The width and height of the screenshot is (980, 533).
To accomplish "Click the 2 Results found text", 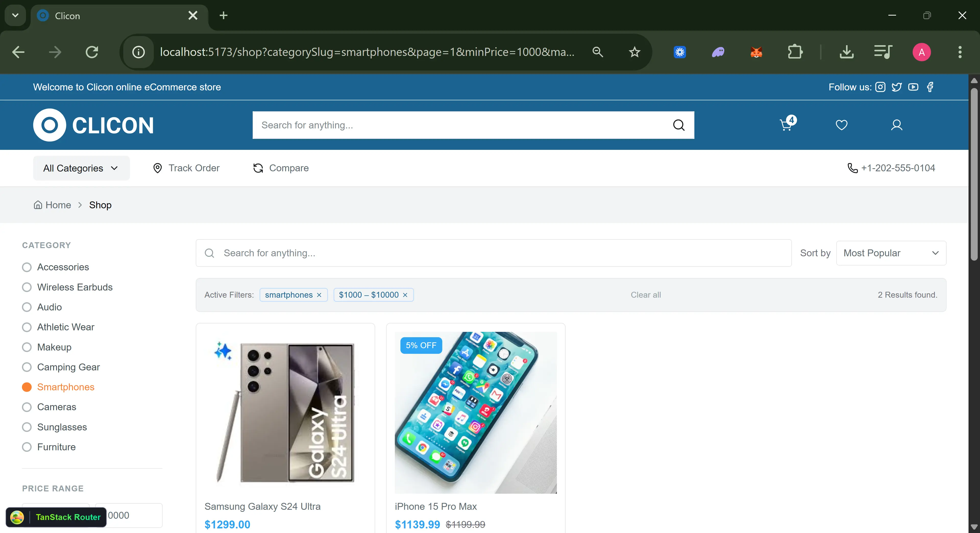I will click(907, 295).
